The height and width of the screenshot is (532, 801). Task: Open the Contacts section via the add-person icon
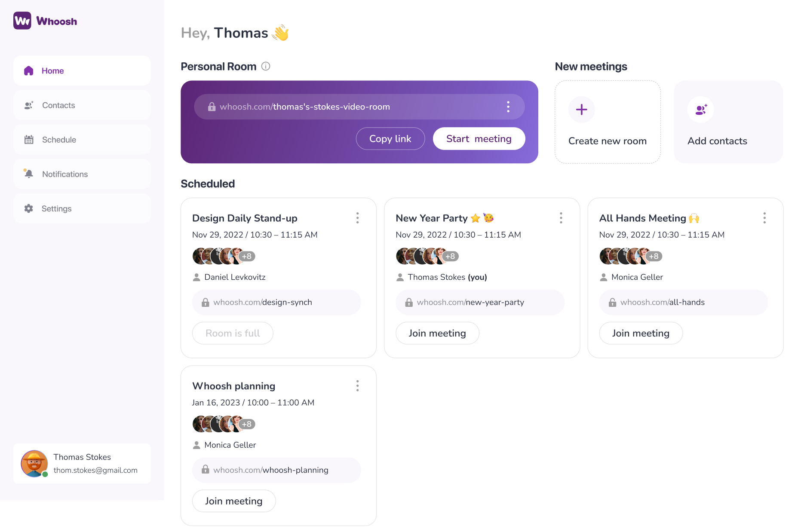point(28,105)
